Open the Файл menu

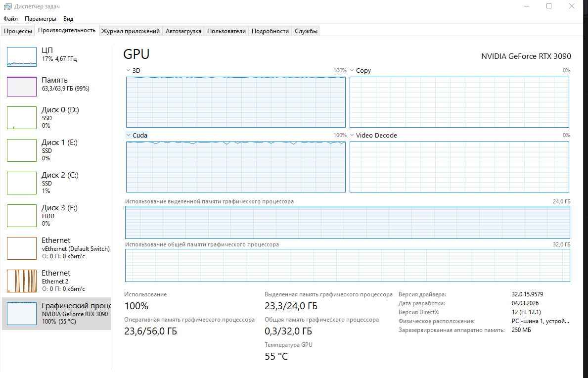coord(10,19)
